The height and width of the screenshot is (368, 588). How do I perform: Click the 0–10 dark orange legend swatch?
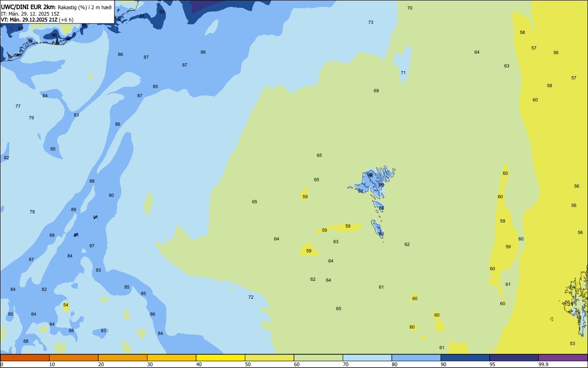click(25, 357)
